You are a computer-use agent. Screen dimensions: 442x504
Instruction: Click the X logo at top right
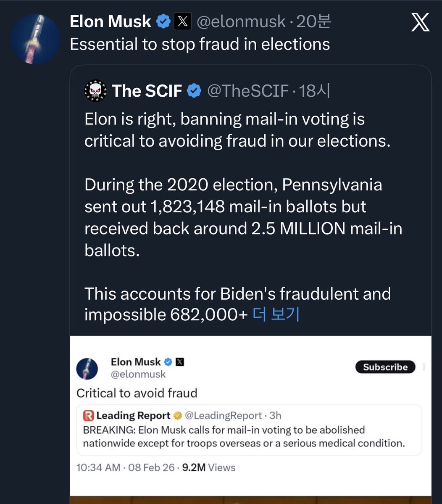[x=420, y=22]
